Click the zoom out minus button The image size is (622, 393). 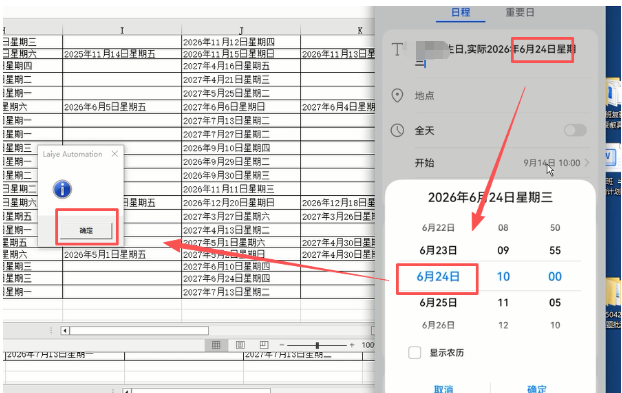click(282, 345)
